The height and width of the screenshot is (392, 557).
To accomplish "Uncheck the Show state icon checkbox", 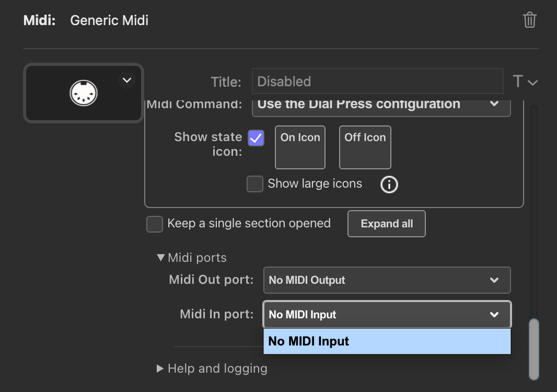I will [256, 138].
